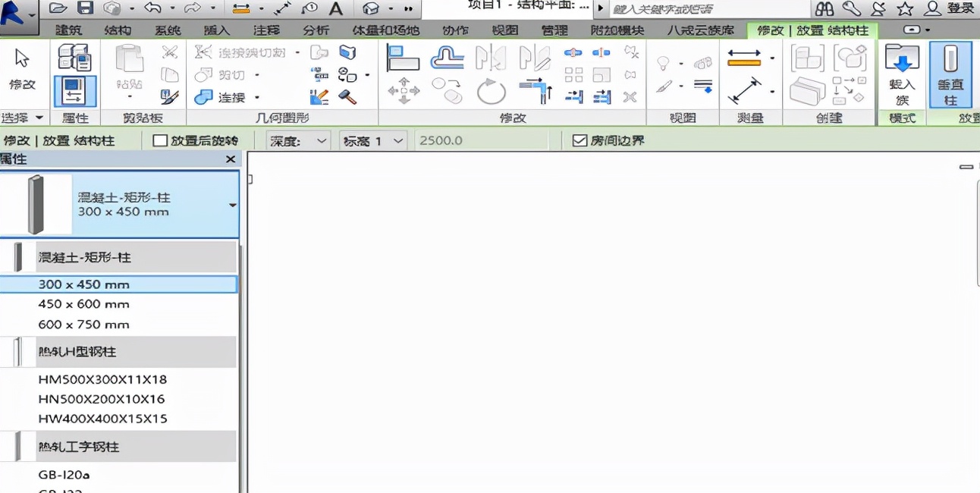Select the 450 x 600 mm column type

(83, 304)
